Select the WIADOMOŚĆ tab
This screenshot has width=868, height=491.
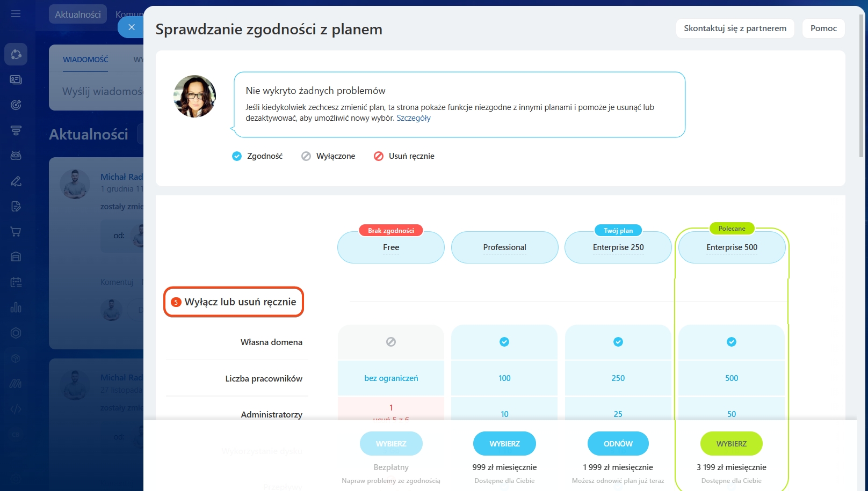click(x=85, y=60)
